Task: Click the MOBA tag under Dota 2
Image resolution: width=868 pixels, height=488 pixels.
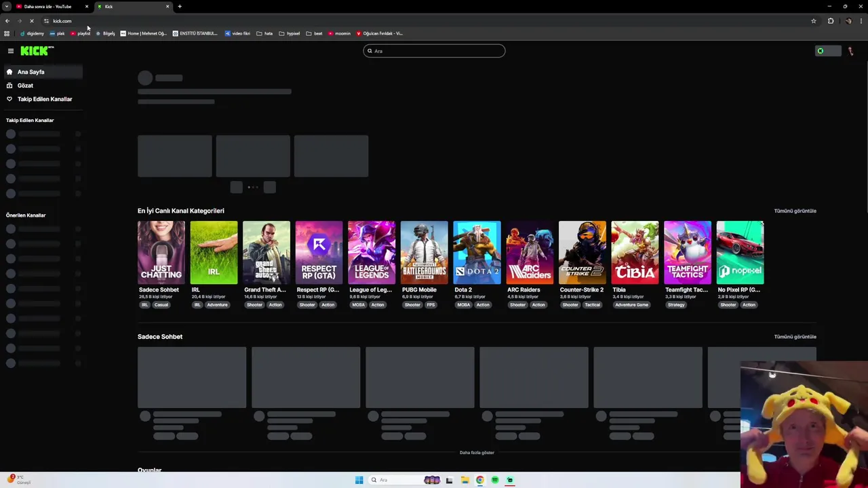Action: (463, 305)
